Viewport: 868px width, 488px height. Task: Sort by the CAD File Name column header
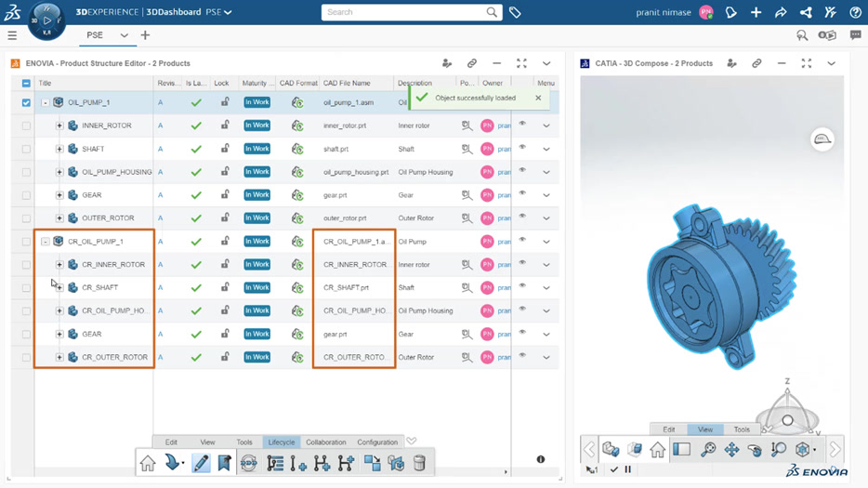tap(347, 83)
